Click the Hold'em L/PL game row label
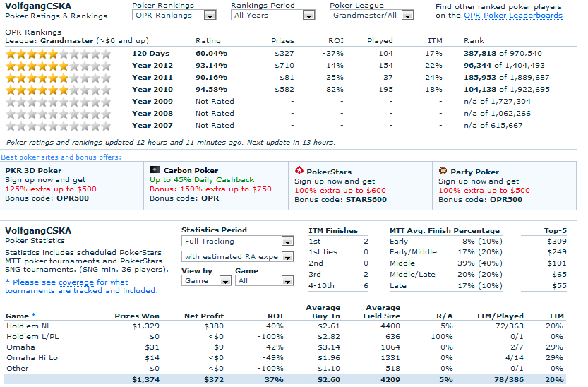Viewport: 588px width, 387px height. tap(32, 336)
